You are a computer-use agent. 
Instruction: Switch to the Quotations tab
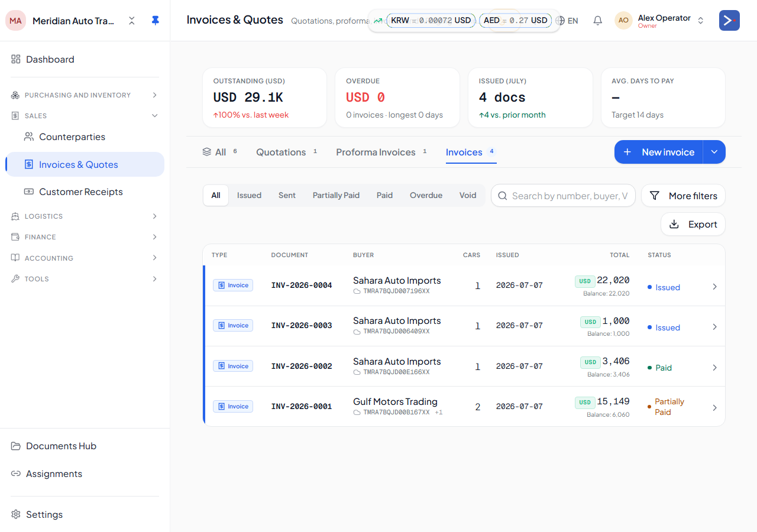point(287,152)
